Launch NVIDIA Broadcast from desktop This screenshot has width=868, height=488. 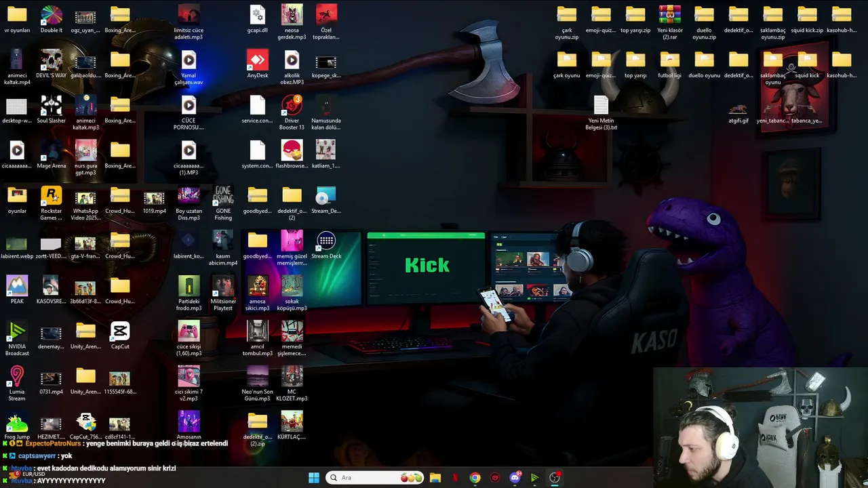point(17,339)
